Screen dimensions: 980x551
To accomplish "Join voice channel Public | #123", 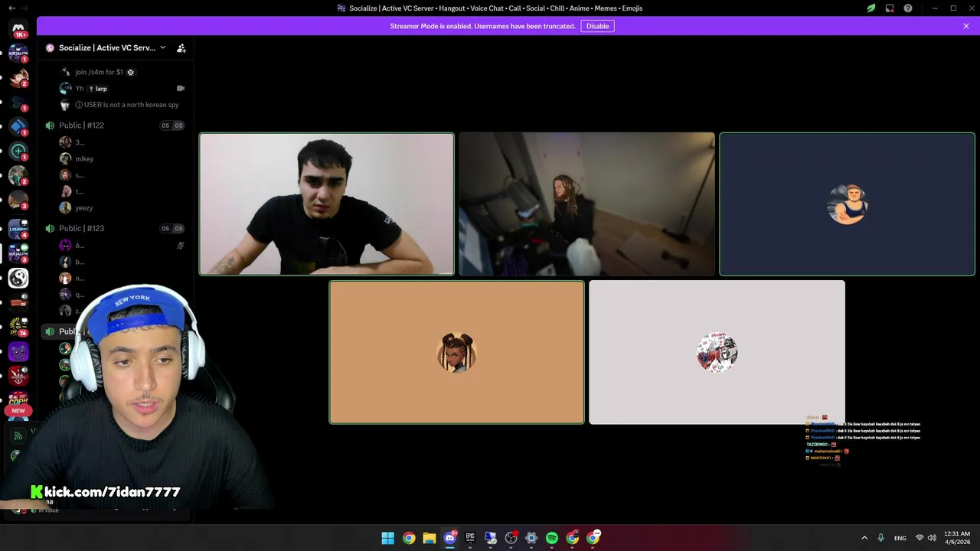I will 115,228.
